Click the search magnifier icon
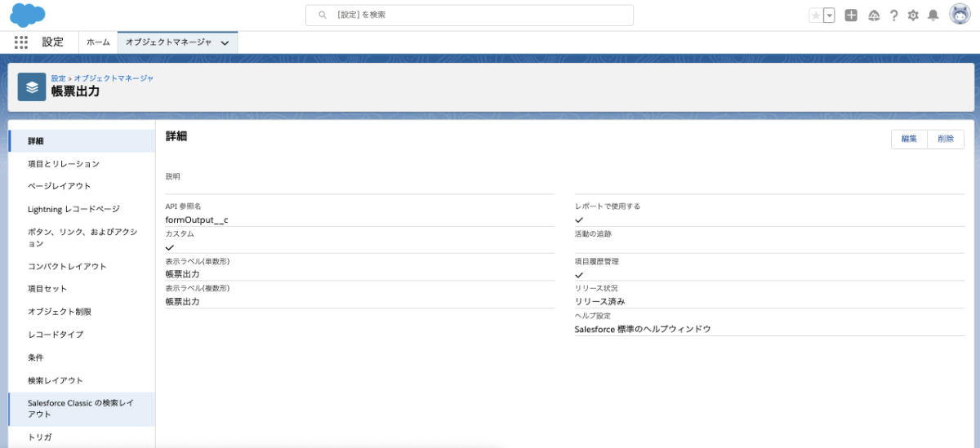980x448 pixels. 323,16
